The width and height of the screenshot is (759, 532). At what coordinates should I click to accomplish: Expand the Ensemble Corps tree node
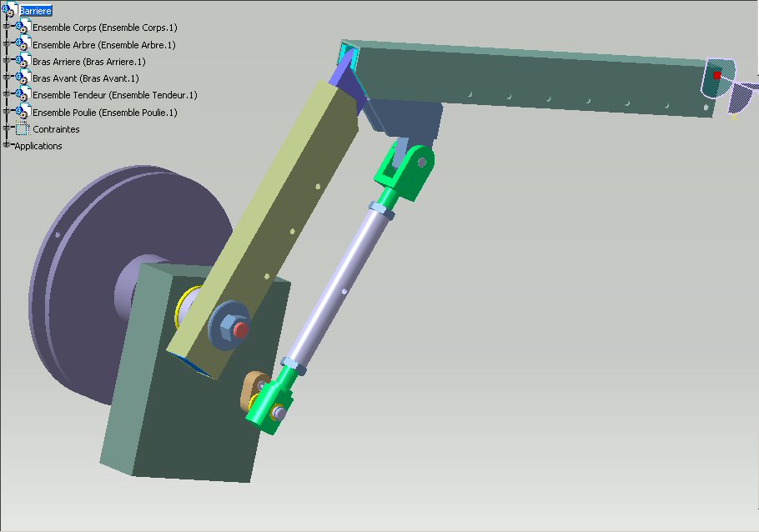tap(7, 26)
